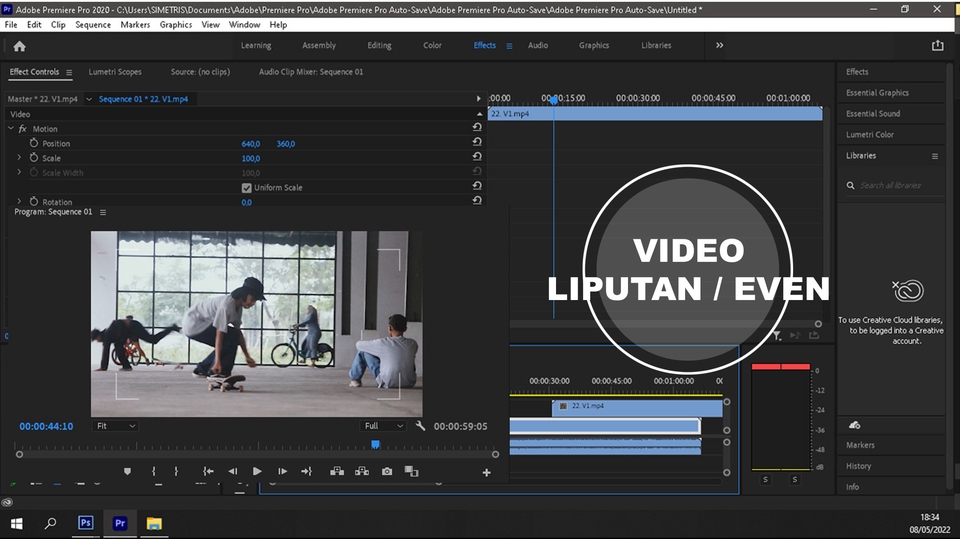Show or hide timeline view arrow
Viewport: 960px width, 539px height.
coord(478,99)
